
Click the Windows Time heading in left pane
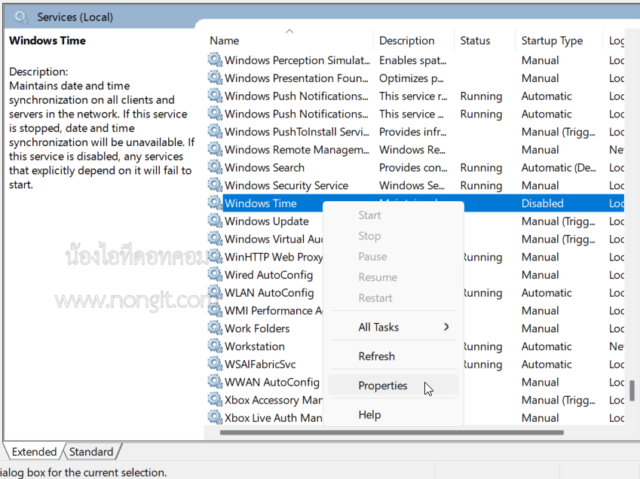click(x=47, y=40)
